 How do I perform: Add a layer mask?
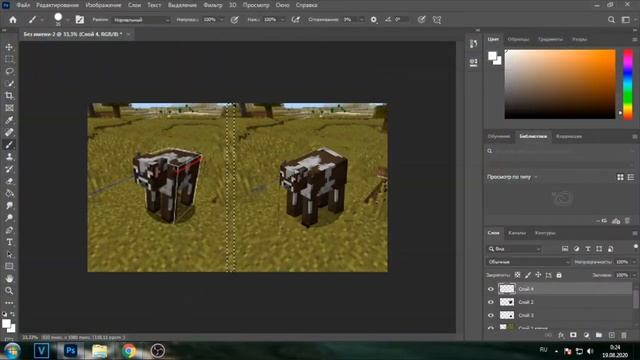(573, 335)
